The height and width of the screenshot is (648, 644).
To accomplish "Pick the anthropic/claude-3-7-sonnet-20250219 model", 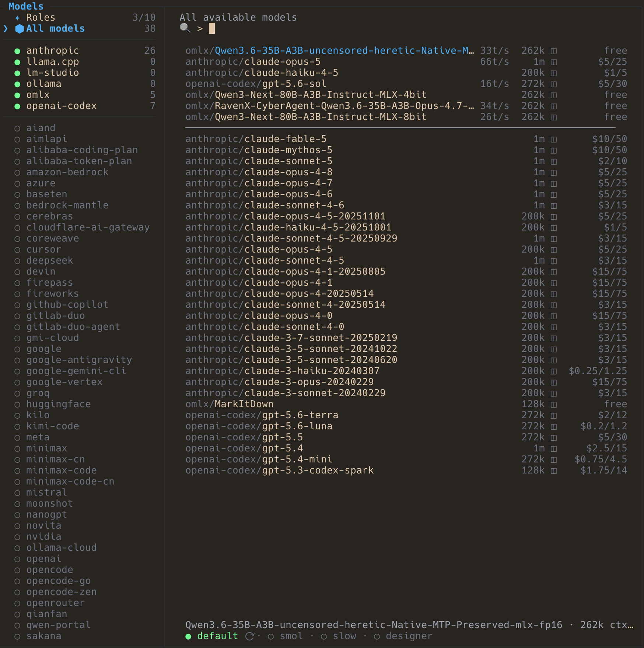I will [406, 338].
